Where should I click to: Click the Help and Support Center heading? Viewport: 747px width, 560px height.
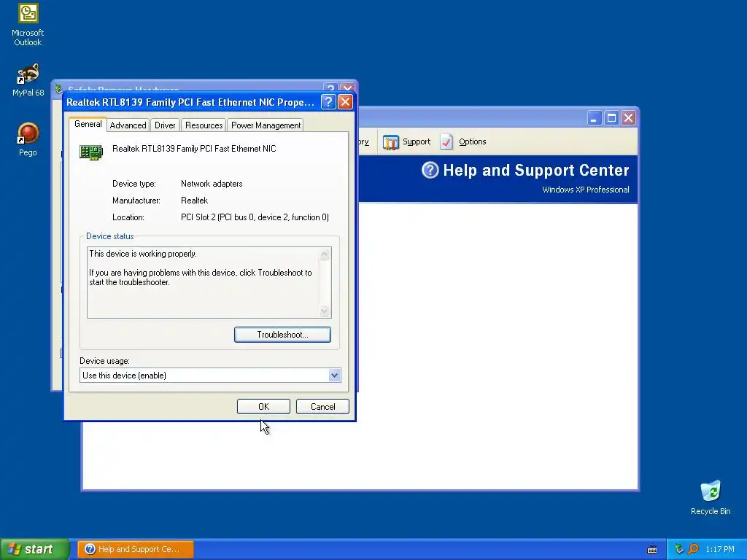point(536,170)
